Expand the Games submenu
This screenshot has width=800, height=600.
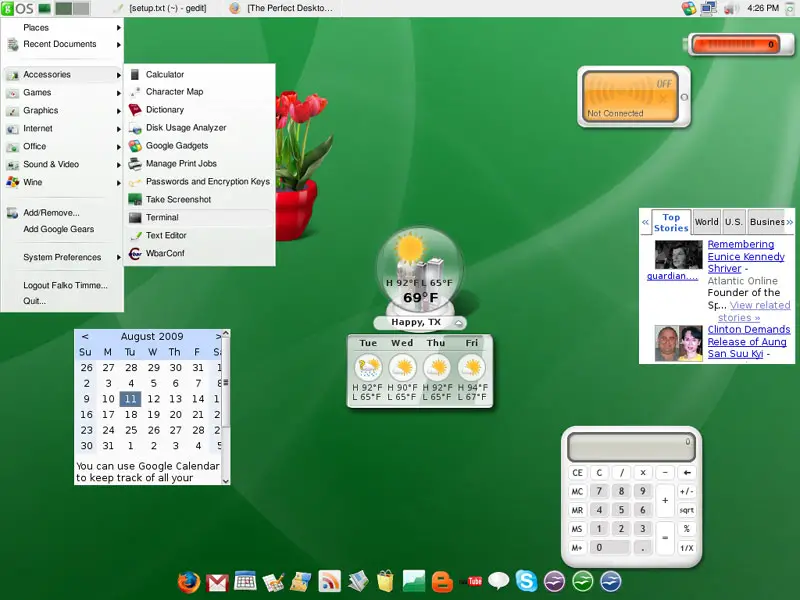point(63,92)
